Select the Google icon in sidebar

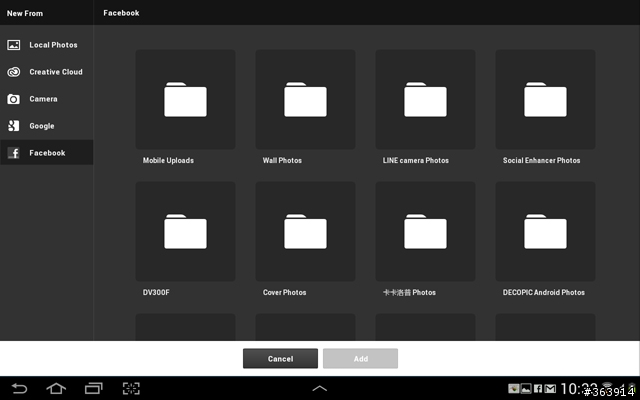tap(13, 126)
